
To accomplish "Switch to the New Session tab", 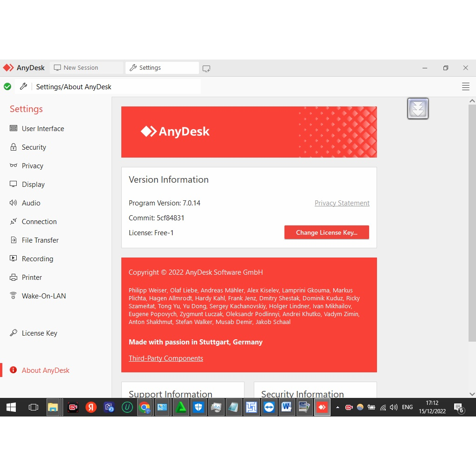I will (x=81, y=67).
